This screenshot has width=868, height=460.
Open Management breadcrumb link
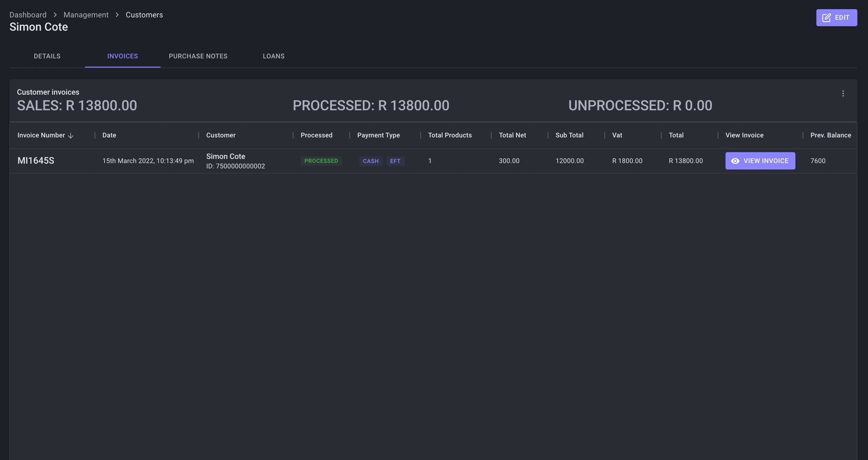point(86,15)
